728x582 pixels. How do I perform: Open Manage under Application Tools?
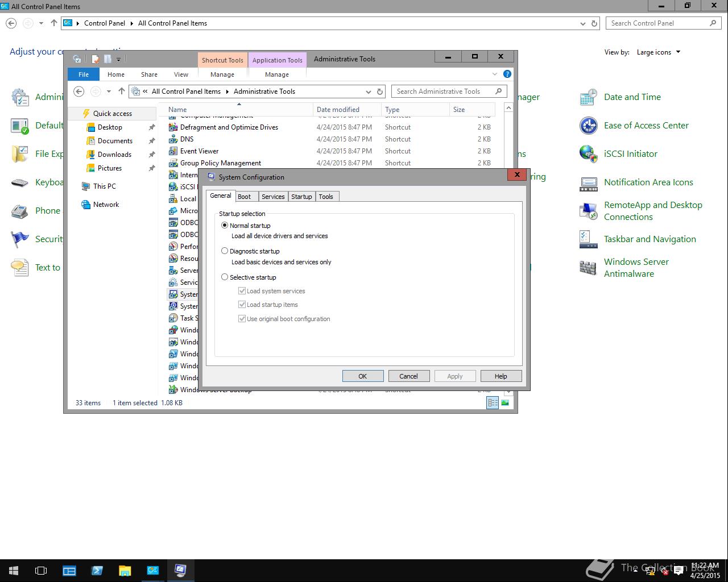point(277,74)
